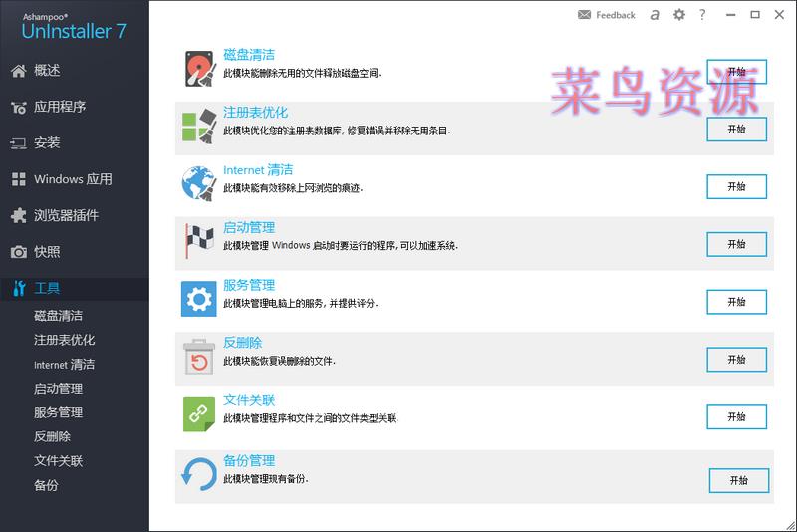Click the globe icon for Internet 清洁
797x532 pixels.
(199, 183)
